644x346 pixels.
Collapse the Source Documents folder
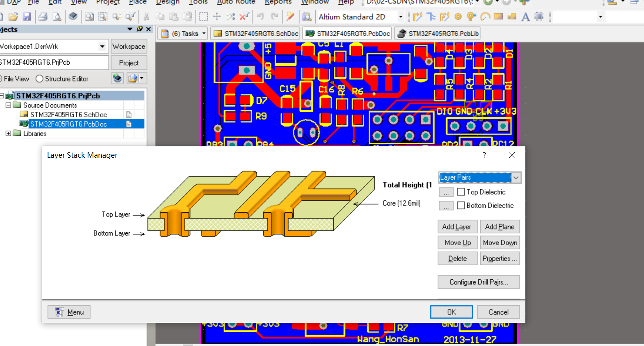[x=8, y=105]
